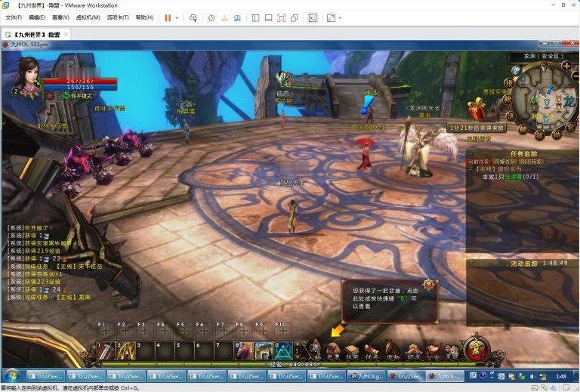Pause the virtual machine from the toolbar
580x392 pixels.
pyautogui.click(x=168, y=18)
